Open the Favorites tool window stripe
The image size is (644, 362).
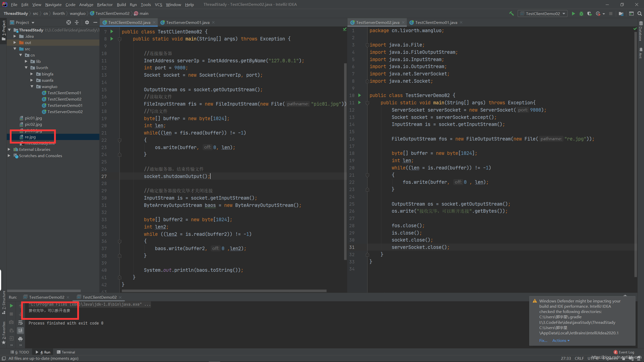4,333
